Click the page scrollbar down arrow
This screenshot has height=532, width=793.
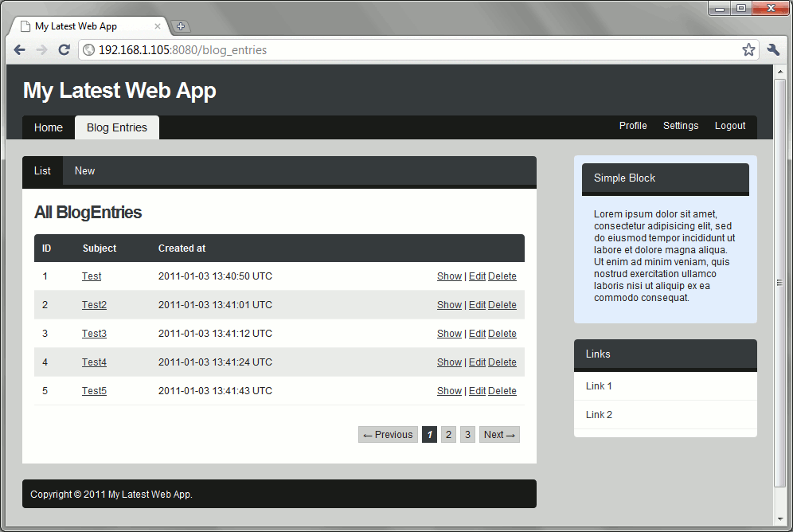coord(779,519)
